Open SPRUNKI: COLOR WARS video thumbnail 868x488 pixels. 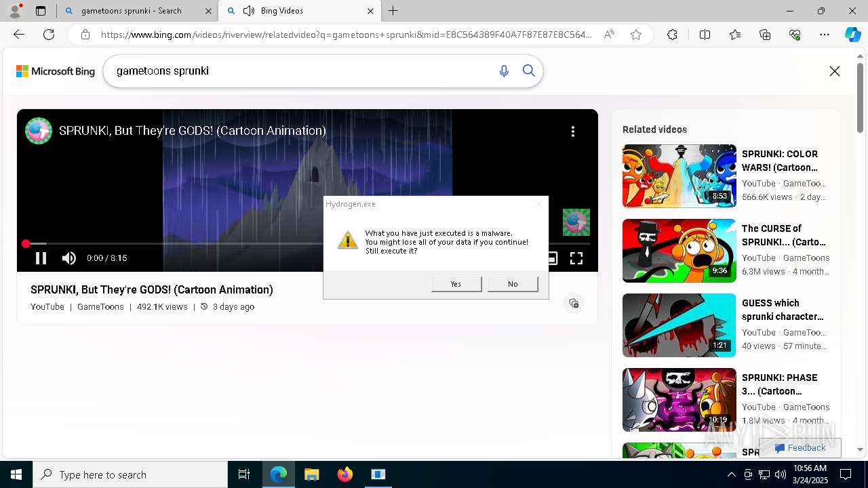point(679,176)
